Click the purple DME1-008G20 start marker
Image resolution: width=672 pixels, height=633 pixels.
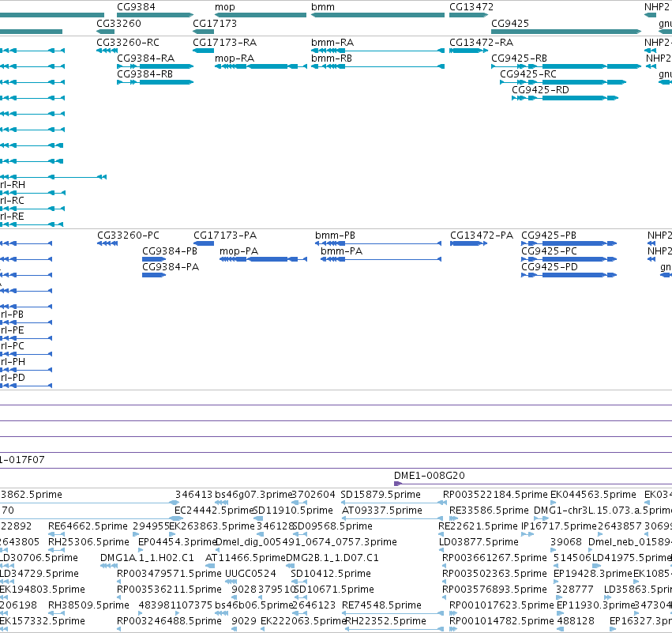397,484
